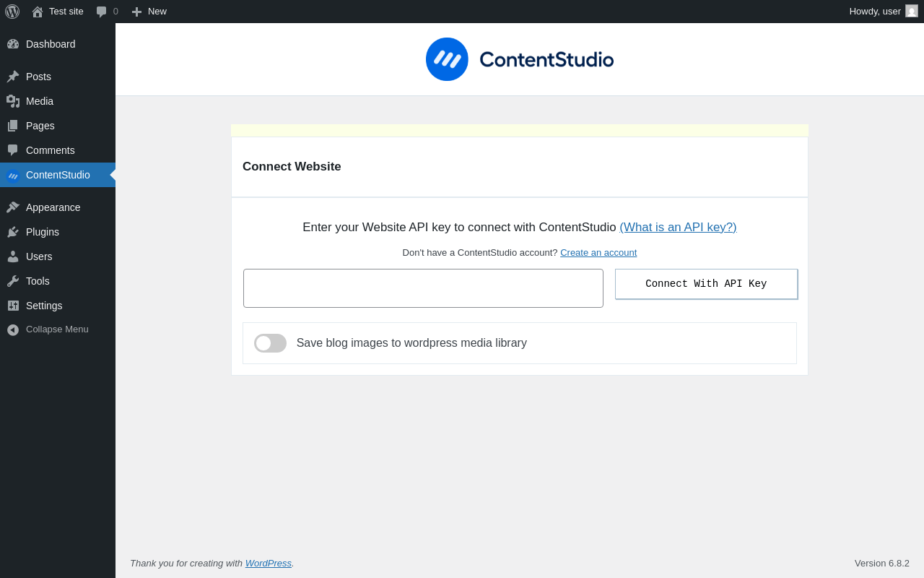Open the New content menu label
Image resolution: width=924 pixels, height=578 pixels.
pos(157,12)
